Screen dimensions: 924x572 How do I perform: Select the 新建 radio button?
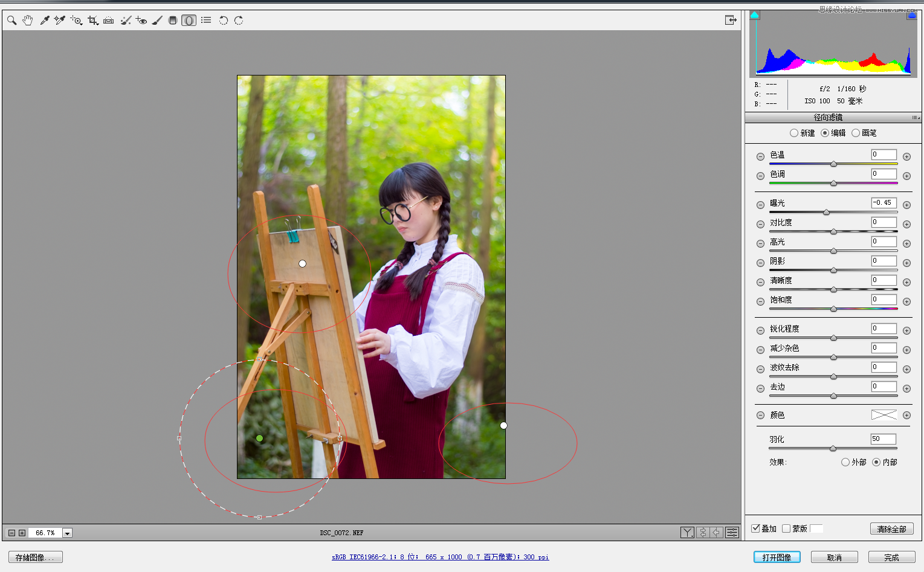pyautogui.click(x=794, y=133)
